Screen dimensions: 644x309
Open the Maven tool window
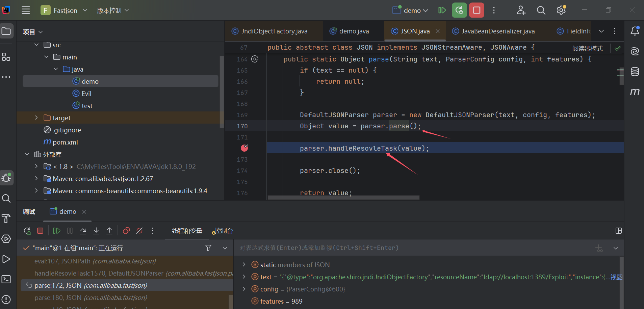pos(635,92)
